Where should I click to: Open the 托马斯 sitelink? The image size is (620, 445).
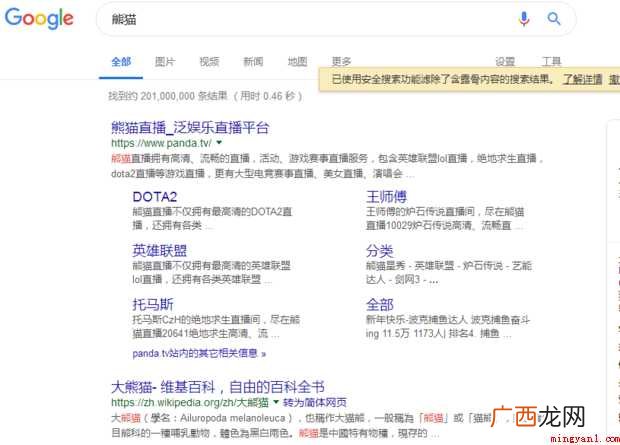point(153,304)
